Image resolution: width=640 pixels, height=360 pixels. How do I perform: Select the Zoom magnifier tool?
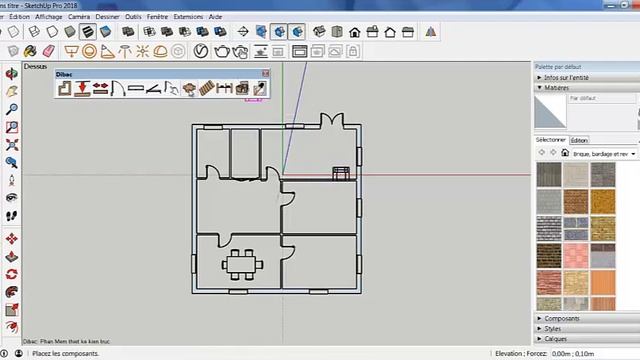point(12,109)
